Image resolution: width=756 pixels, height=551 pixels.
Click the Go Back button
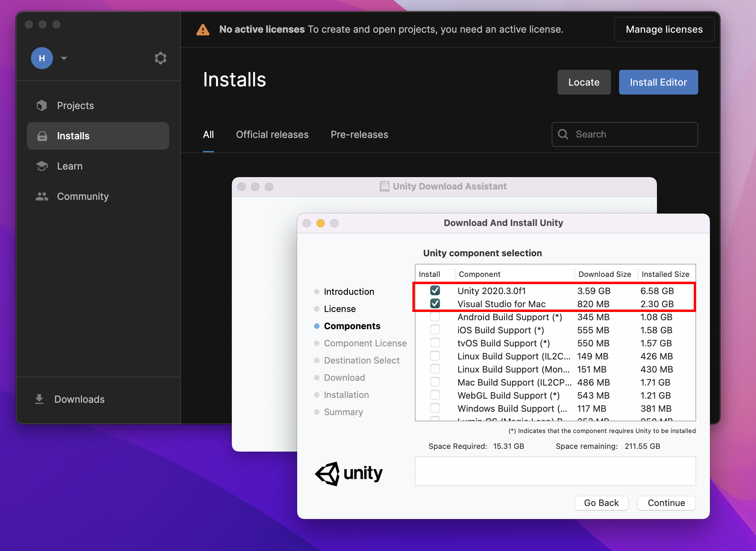[x=601, y=503]
